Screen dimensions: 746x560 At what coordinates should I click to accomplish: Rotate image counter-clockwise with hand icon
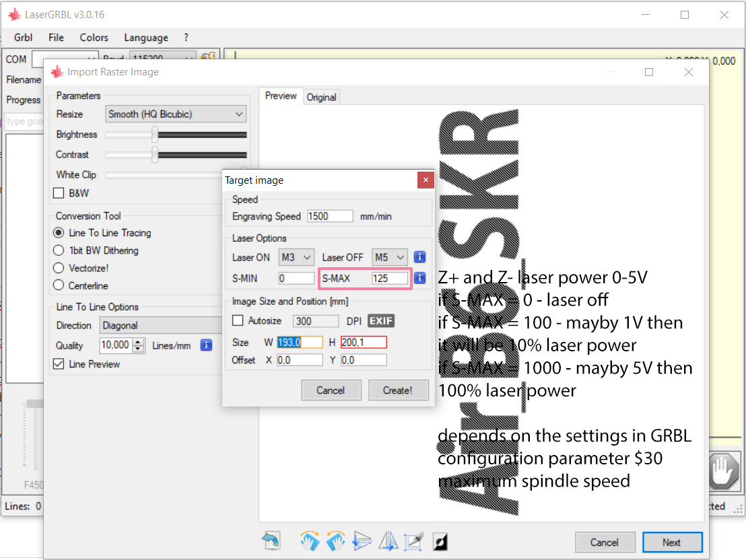point(335,541)
